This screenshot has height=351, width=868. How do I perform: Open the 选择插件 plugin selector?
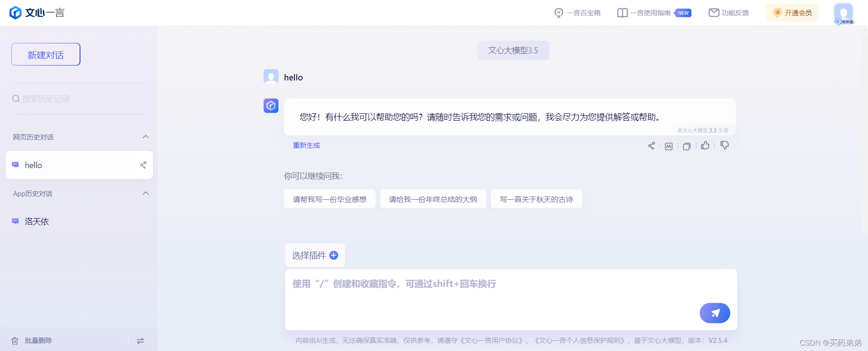pyautogui.click(x=315, y=255)
